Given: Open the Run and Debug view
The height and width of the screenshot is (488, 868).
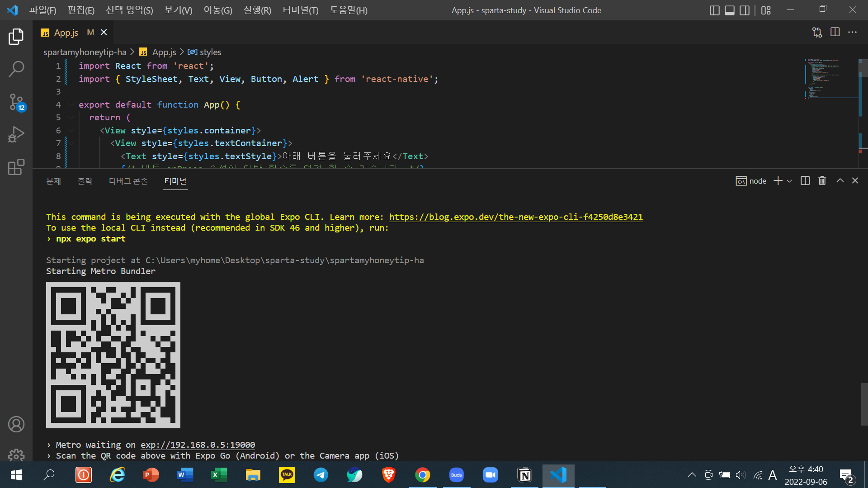Looking at the screenshot, I should [x=16, y=134].
